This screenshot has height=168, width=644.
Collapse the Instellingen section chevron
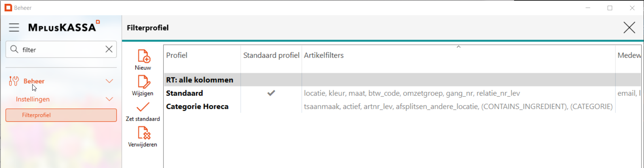109,99
